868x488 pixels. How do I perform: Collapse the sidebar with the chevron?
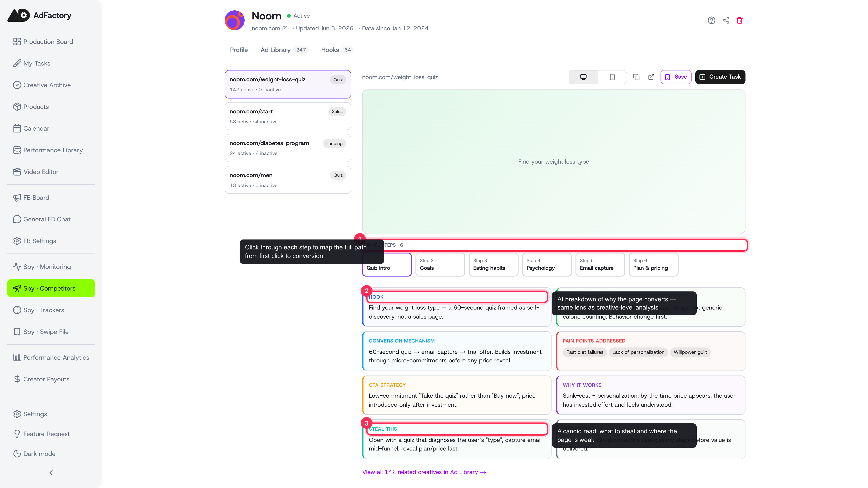tap(51, 473)
